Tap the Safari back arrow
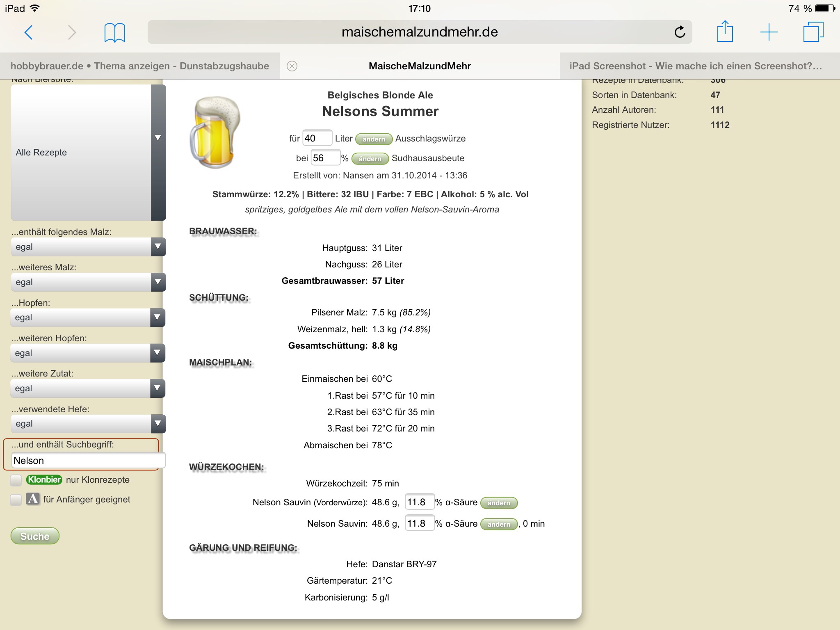The width and height of the screenshot is (840, 630). (28, 32)
